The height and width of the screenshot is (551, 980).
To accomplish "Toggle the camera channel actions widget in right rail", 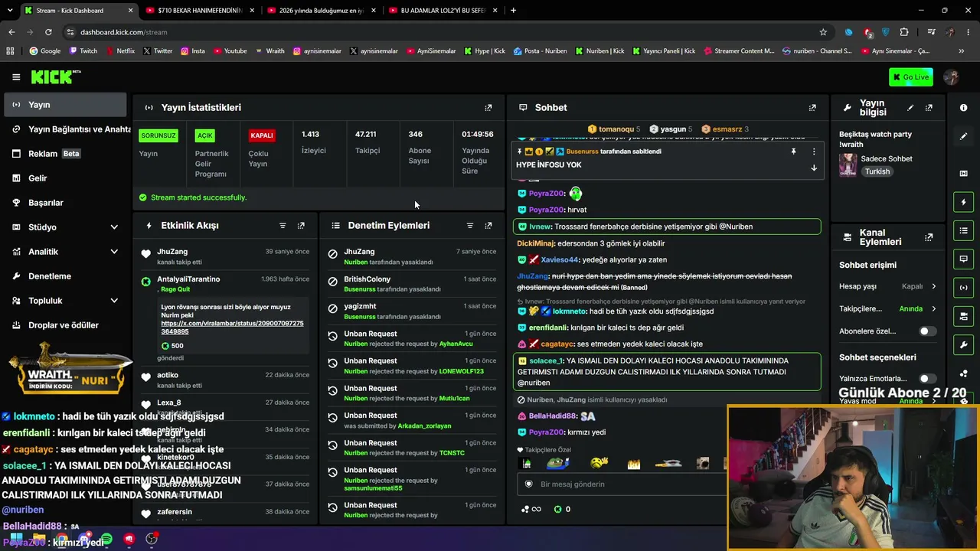I will (x=964, y=316).
